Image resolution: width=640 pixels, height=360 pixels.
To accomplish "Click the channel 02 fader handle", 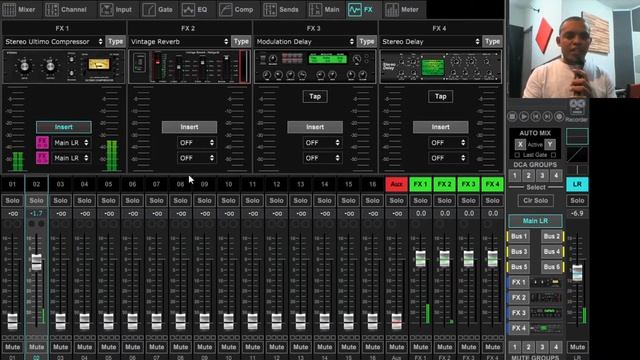I will pos(36,262).
